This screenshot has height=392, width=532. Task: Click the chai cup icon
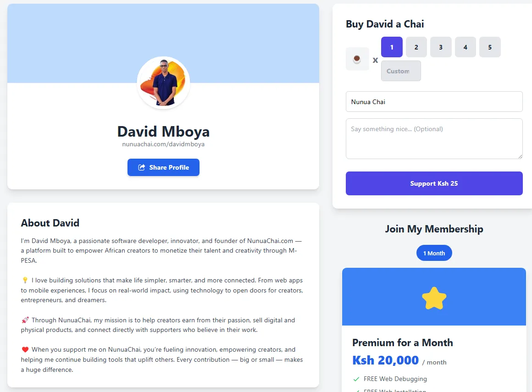coord(357,59)
